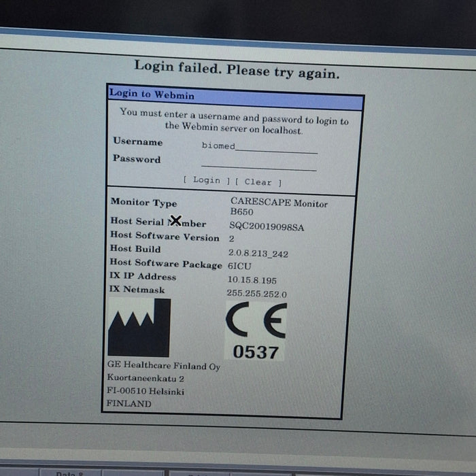This screenshot has width=476, height=476.
Task: Click the 'Password' label
Action: click(x=137, y=158)
